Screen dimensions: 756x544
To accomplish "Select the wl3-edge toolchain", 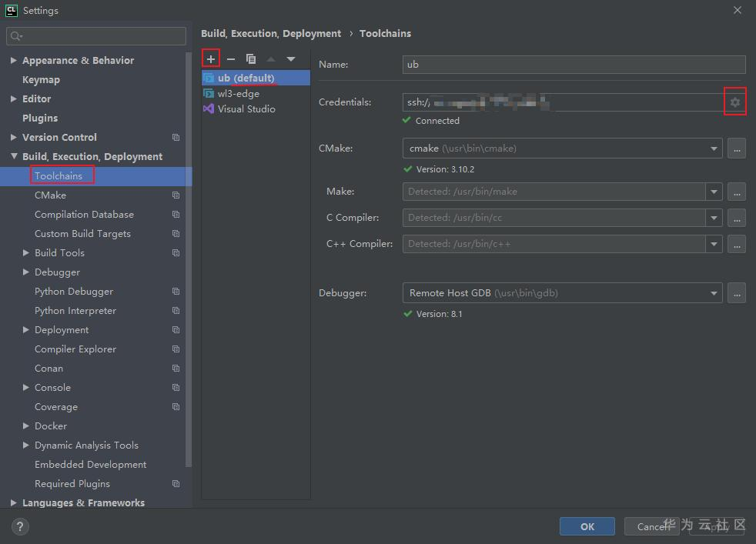I will [238, 94].
